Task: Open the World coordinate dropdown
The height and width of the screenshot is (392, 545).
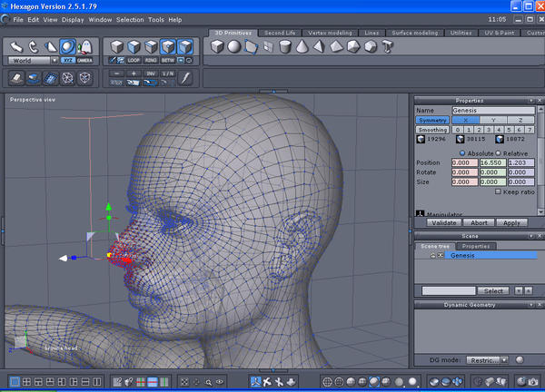Action: pyautogui.click(x=31, y=60)
